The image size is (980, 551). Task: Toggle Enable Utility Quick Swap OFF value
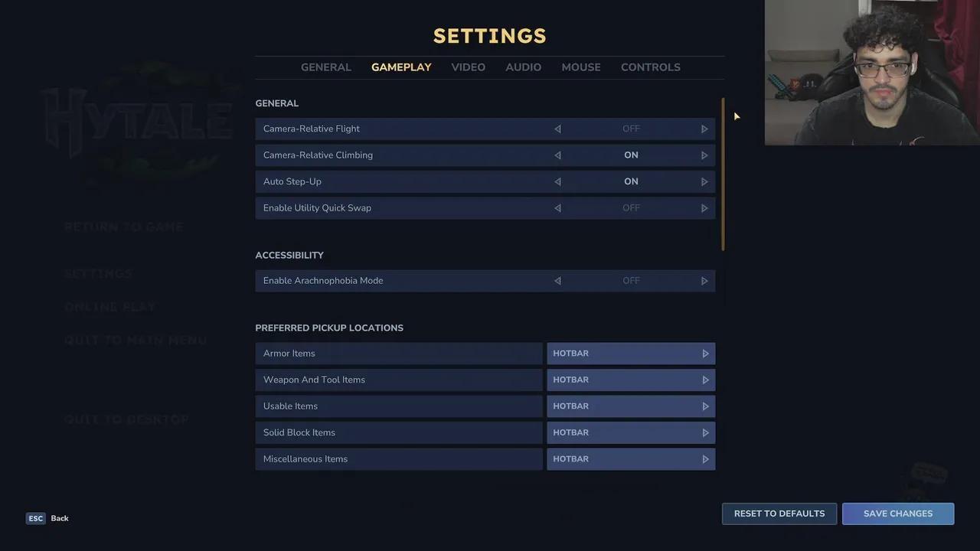(631, 208)
